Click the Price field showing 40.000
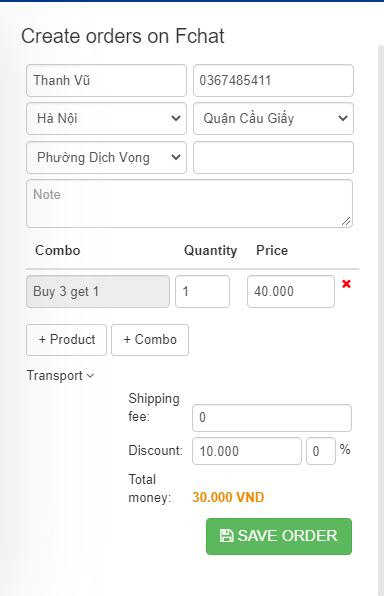The image size is (384, 596). coord(291,291)
